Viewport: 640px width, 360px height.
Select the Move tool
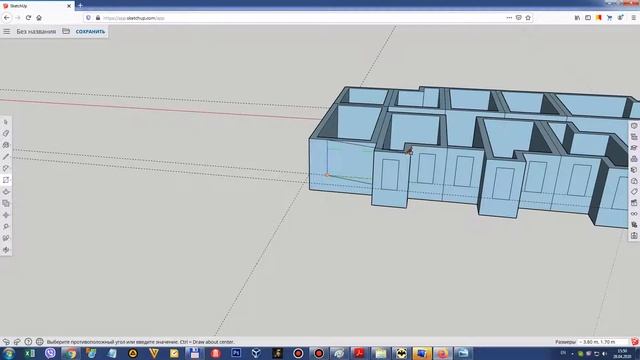click(x=6, y=215)
